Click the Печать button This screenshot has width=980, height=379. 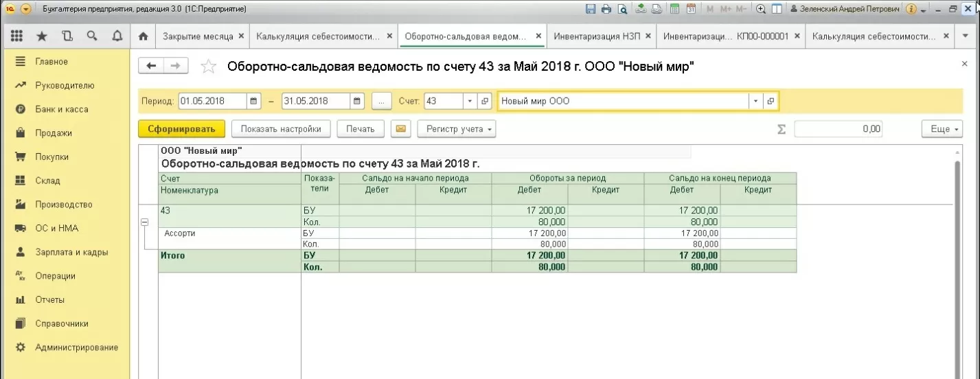coord(361,128)
